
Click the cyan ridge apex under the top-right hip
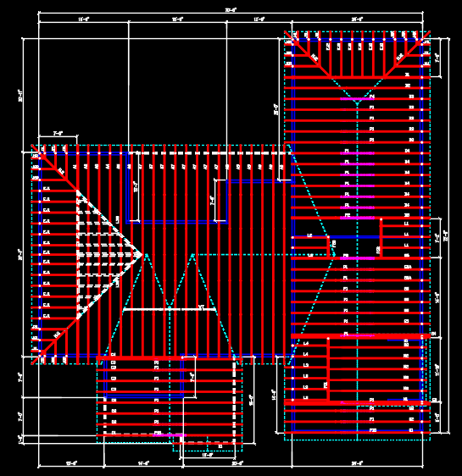pyautogui.click(x=357, y=104)
